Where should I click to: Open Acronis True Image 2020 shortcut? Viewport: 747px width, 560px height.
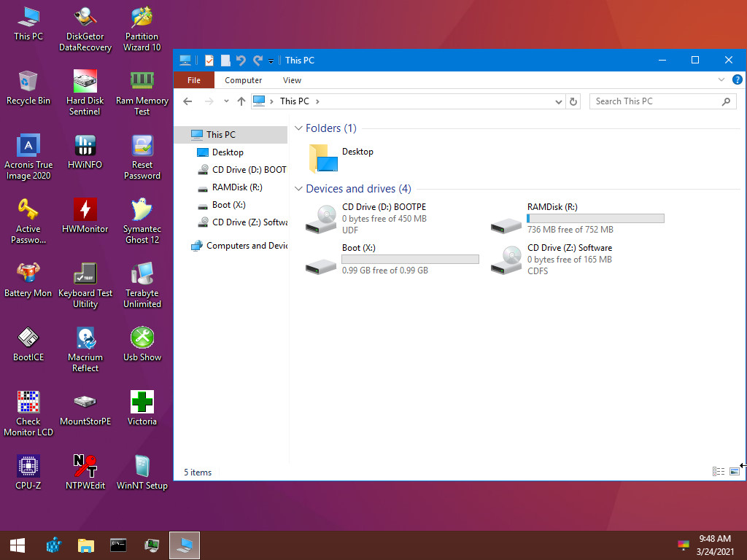(x=28, y=157)
